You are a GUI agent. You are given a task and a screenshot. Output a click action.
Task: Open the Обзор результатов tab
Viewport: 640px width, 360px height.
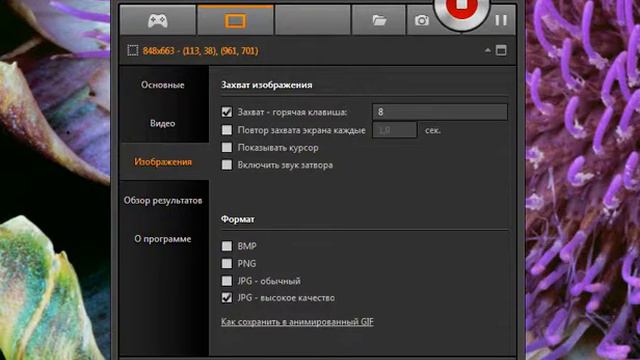click(163, 200)
